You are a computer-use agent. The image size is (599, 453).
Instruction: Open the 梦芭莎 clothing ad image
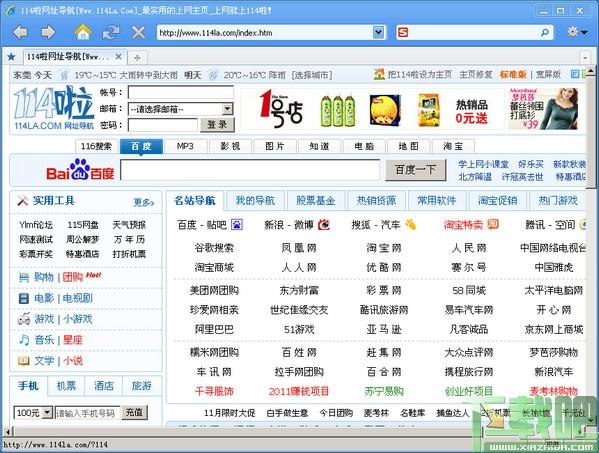(544, 109)
